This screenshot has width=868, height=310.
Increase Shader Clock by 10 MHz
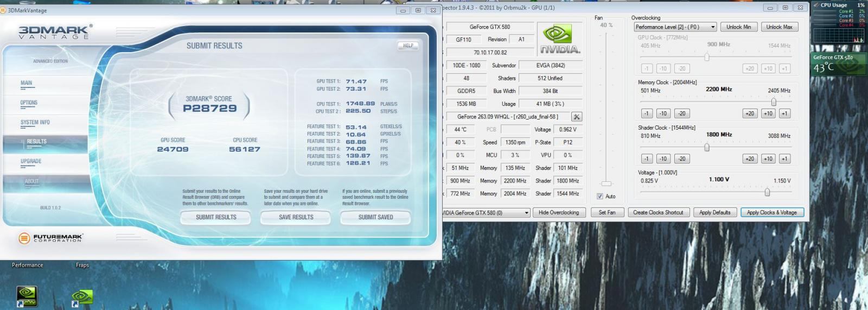click(768, 159)
